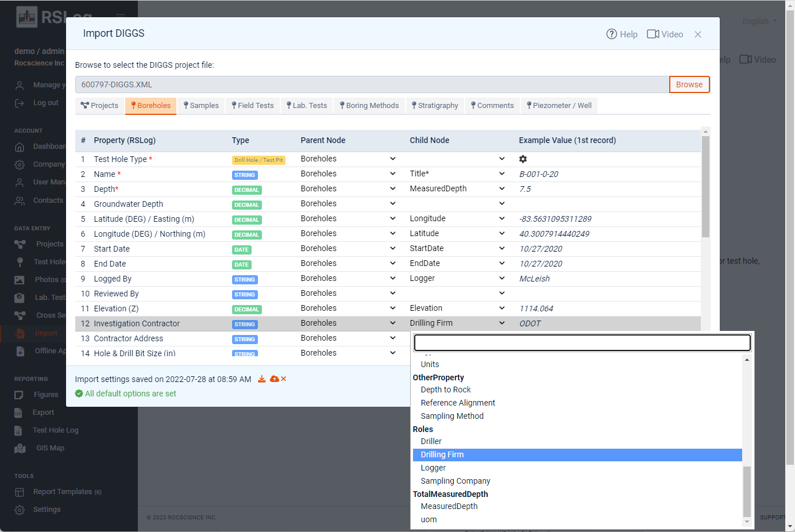
Task: Click the Settings gear icon under Tools
Action: [20, 510]
